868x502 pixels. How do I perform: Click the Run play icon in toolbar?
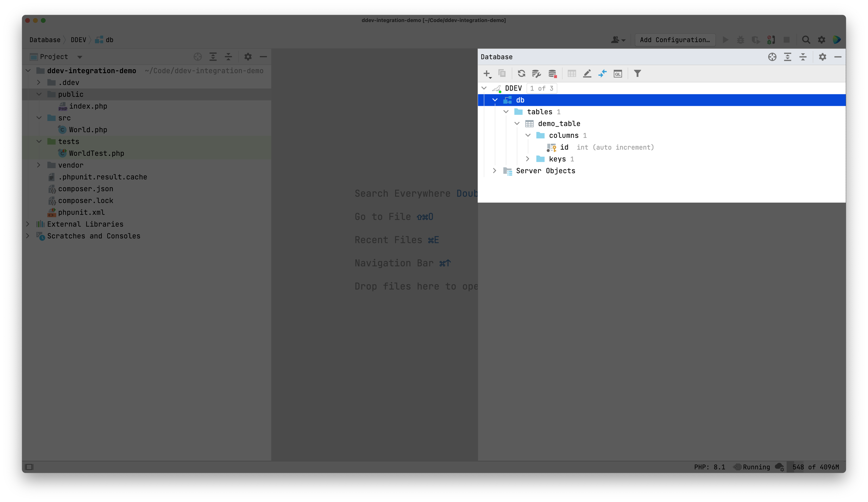(725, 40)
